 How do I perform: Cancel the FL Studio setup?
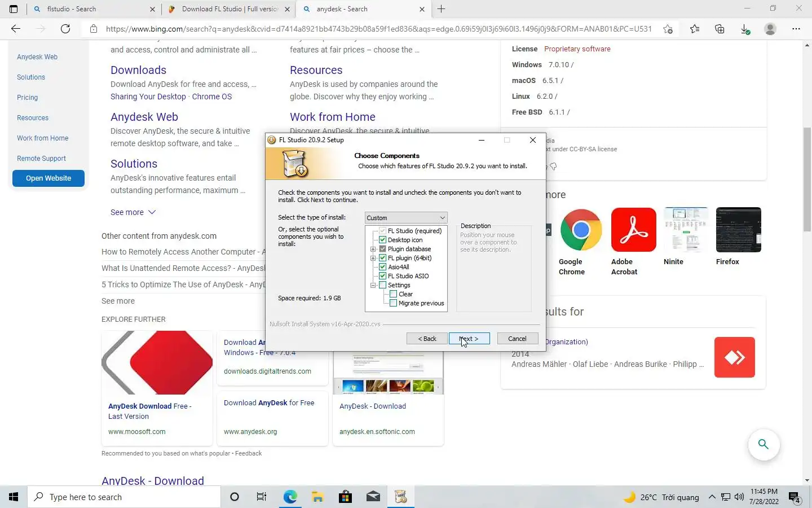(x=517, y=339)
